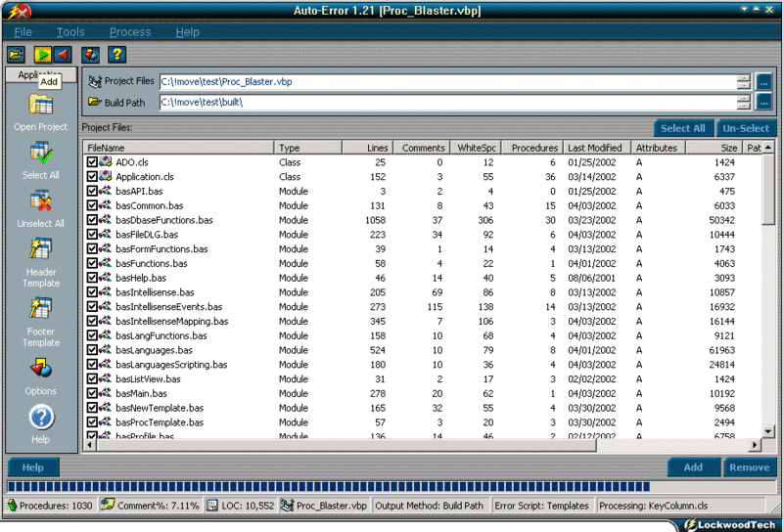Click the Project Files path input field

447,82
